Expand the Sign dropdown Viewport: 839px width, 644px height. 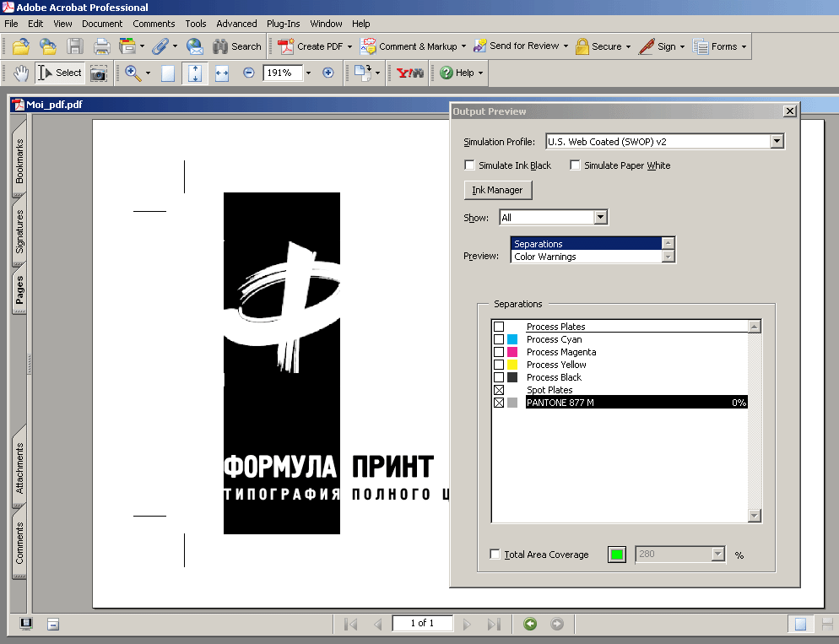[x=682, y=46]
